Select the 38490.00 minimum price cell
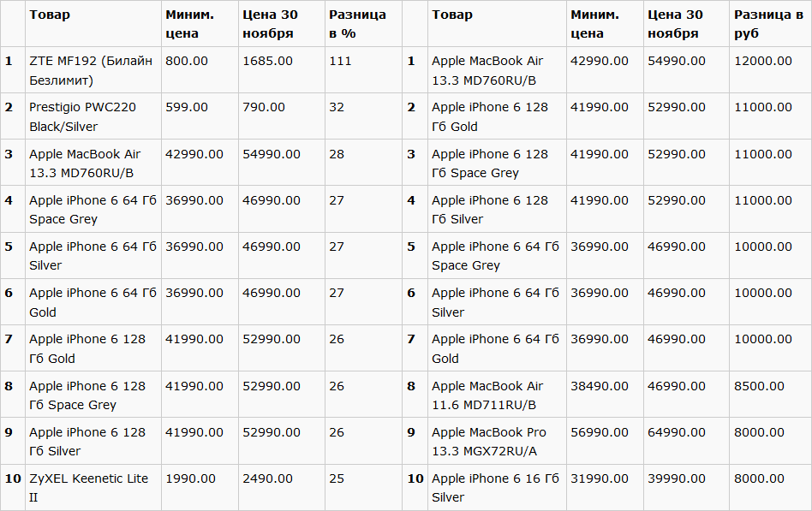This screenshot has width=812, height=511. click(600, 386)
